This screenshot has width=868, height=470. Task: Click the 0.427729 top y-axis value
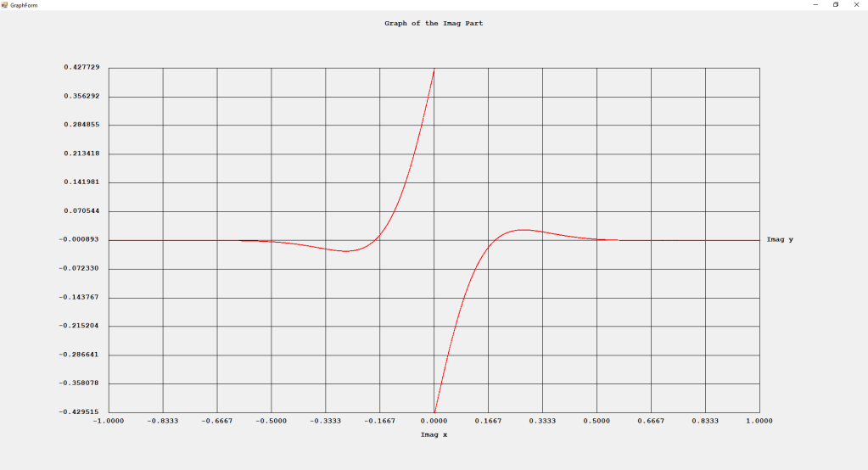pyautogui.click(x=81, y=67)
